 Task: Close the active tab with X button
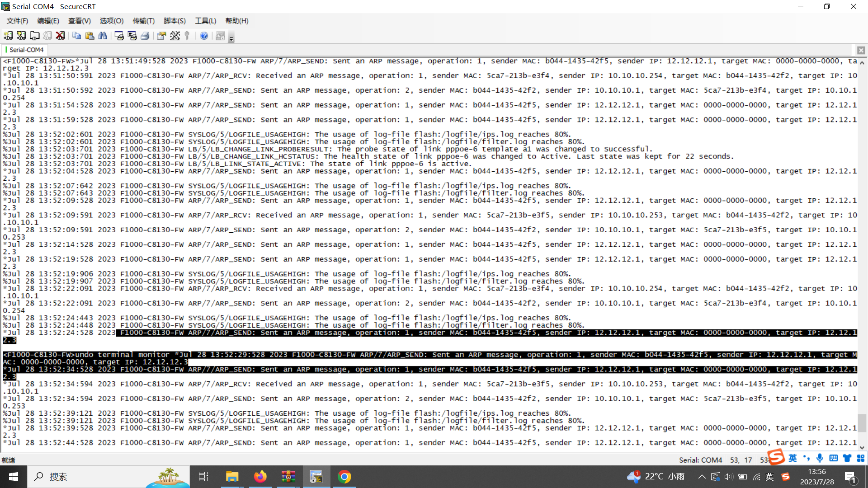point(861,50)
